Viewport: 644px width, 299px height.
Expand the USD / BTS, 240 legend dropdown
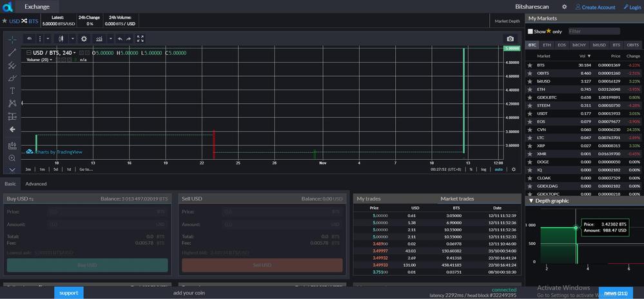click(74, 53)
